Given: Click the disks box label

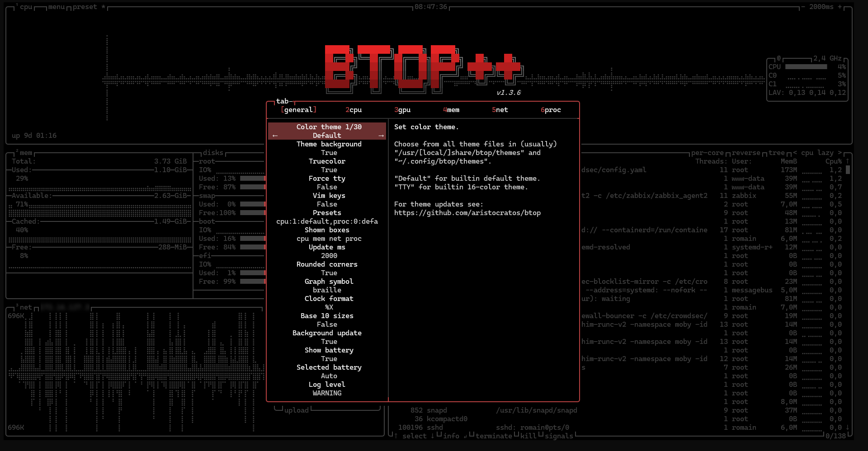Looking at the screenshot, I should click(213, 153).
